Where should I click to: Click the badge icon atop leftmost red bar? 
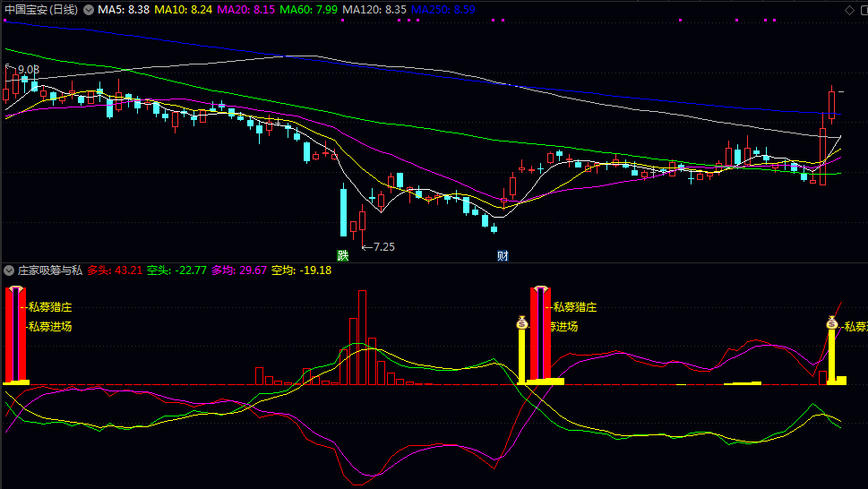[15, 290]
